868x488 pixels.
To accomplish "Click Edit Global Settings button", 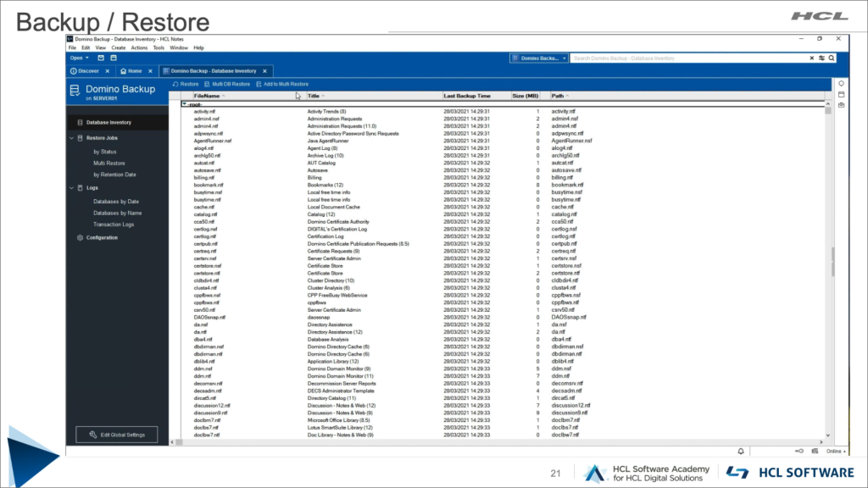I will pos(116,435).
